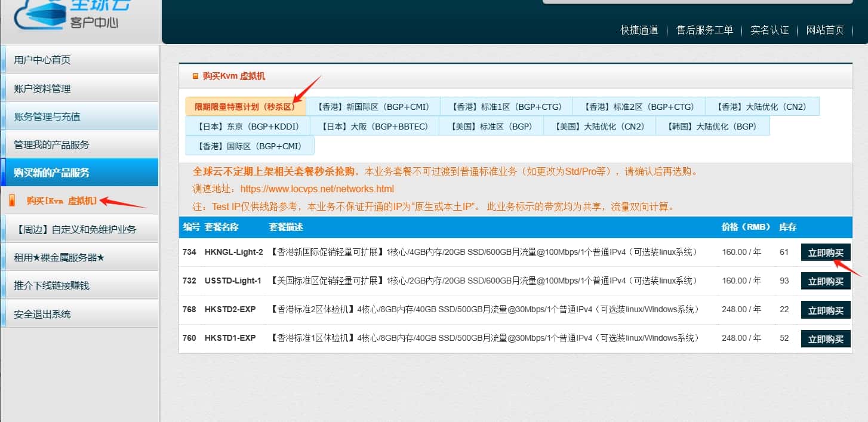Click the 实名认证 link in the header

tap(769, 30)
